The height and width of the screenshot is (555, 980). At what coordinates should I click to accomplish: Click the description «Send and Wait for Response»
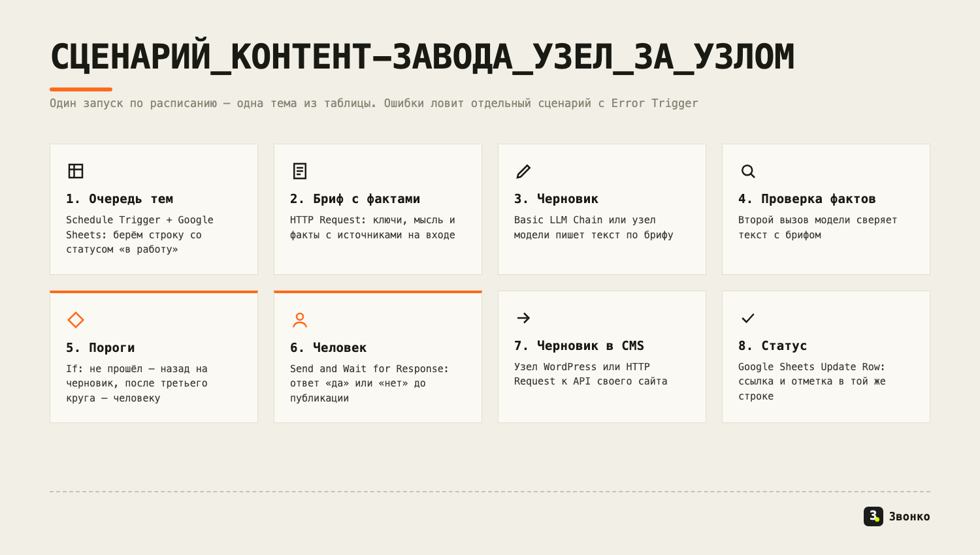(x=369, y=384)
